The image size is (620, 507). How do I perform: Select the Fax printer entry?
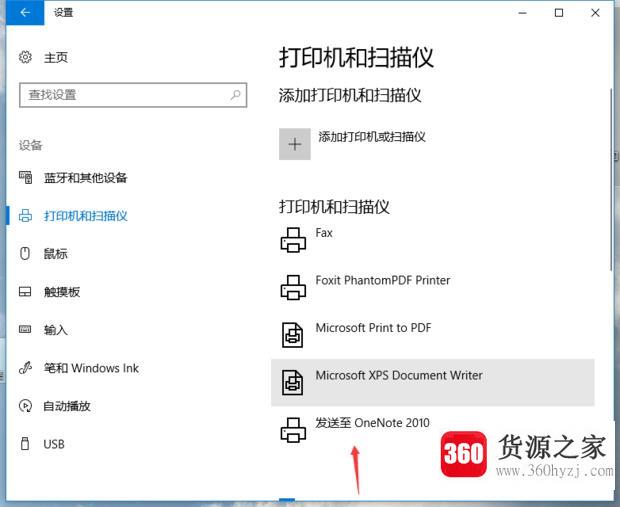pyautogui.click(x=433, y=240)
